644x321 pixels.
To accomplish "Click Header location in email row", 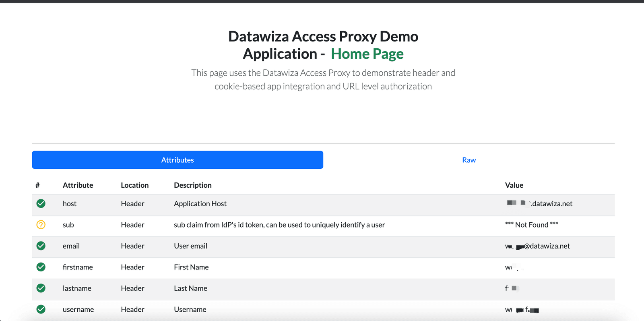I will coord(132,246).
